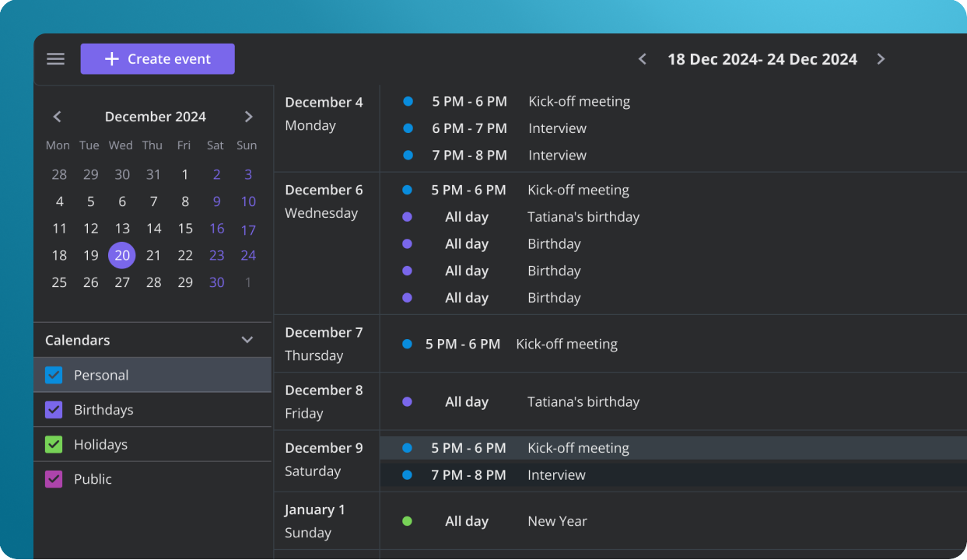Click the Calendars section heading
Screen dimensions: 967x560
78,340
